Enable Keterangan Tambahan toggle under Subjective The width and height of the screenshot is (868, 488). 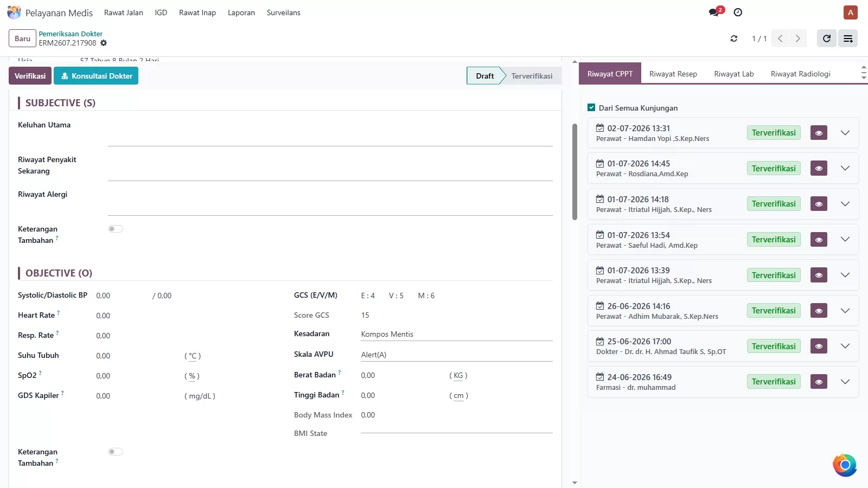coord(116,229)
